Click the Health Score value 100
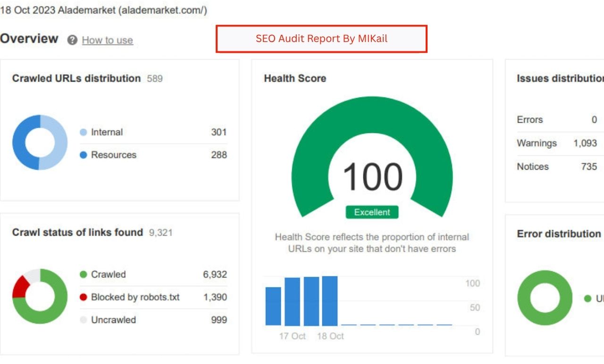604x364 pixels. pyautogui.click(x=372, y=177)
